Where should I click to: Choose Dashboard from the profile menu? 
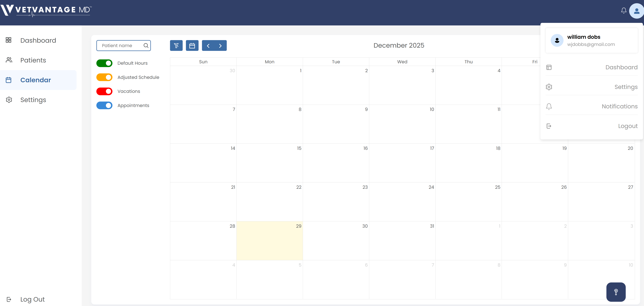click(621, 67)
